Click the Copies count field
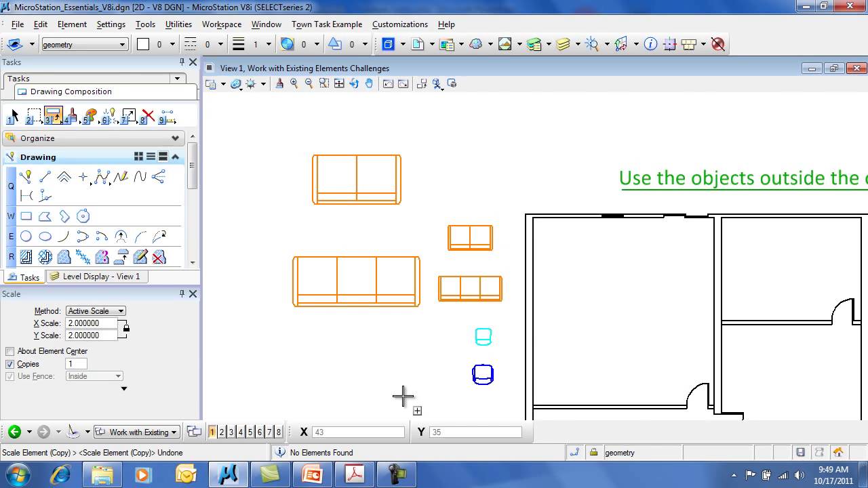This screenshot has width=868, height=488. [x=76, y=364]
